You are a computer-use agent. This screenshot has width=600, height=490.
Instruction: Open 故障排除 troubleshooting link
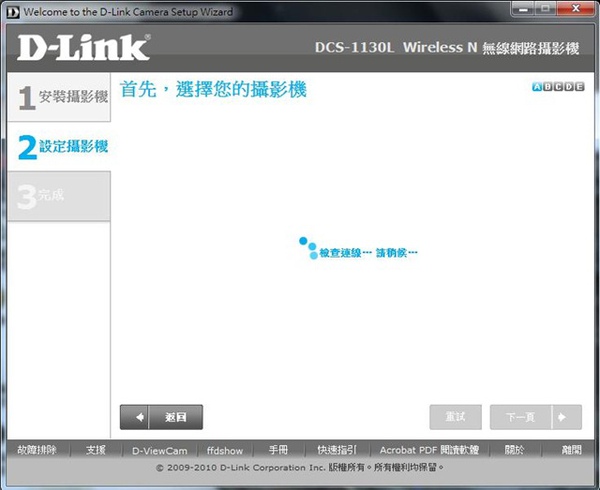[37, 450]
